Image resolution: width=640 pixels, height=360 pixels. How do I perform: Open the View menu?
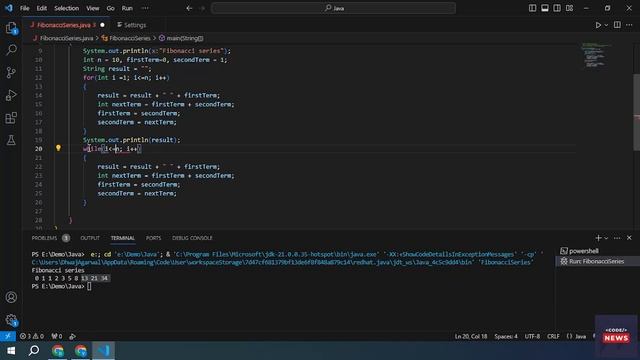pyautogui.click(x=93, y=8)
